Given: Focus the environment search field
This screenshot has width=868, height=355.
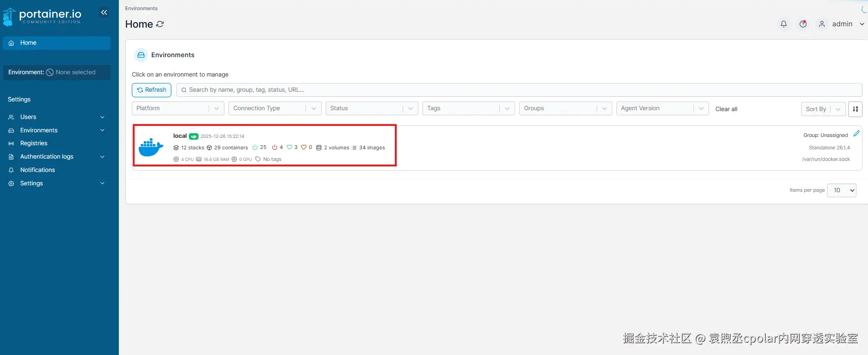Looking at the screenshot, I should point(519,90).
